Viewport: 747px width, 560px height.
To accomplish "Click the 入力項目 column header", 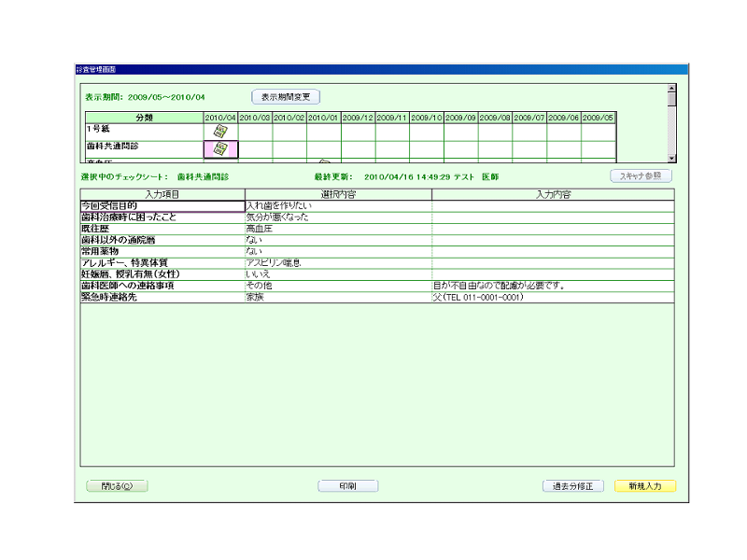I will coord(162,194).
